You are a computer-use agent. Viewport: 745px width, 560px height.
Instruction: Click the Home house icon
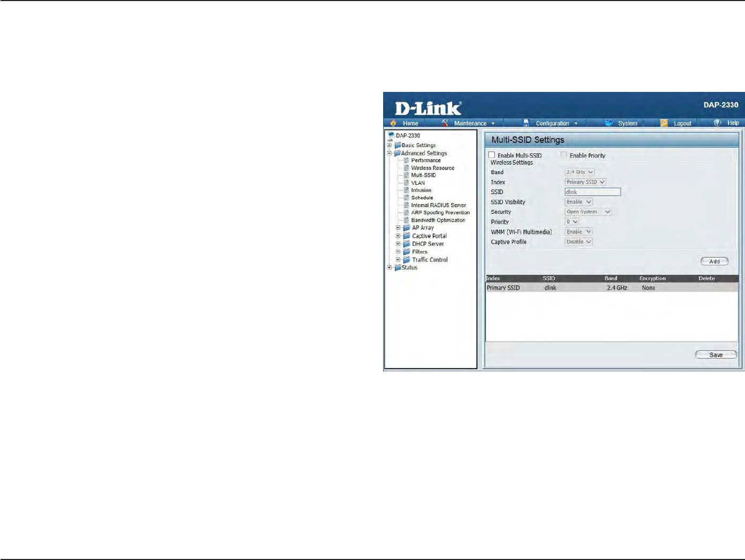tap(393, 123)
